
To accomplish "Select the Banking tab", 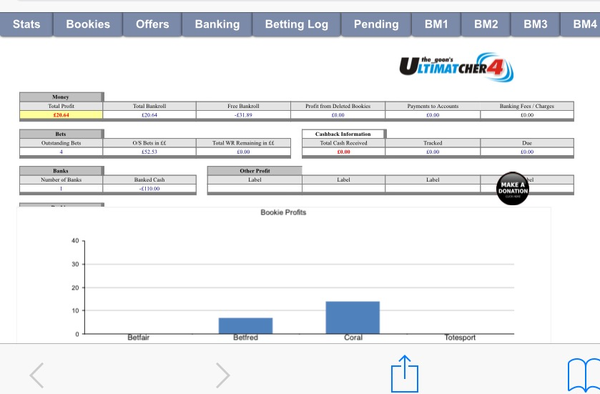I will (x=217, y=24).
